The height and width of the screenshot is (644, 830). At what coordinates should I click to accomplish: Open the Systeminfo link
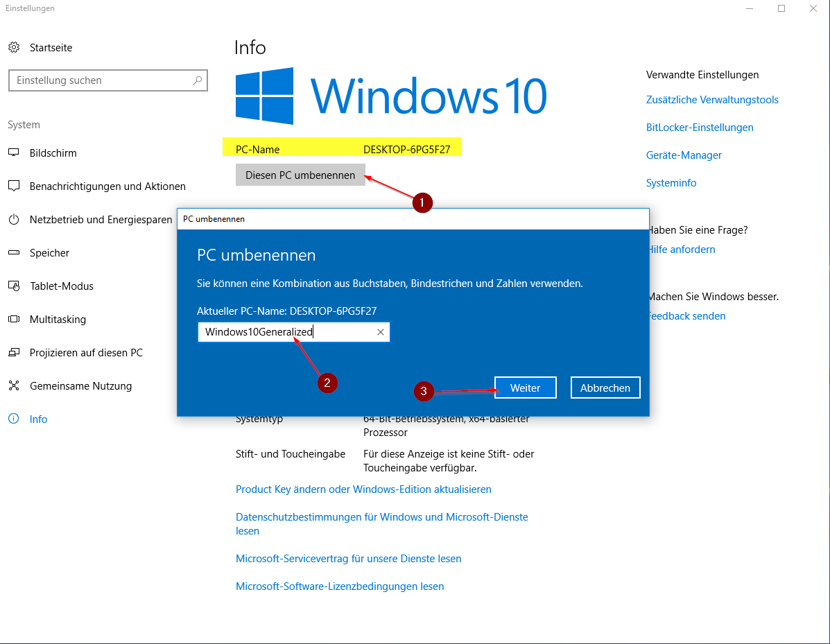point(671,183)
